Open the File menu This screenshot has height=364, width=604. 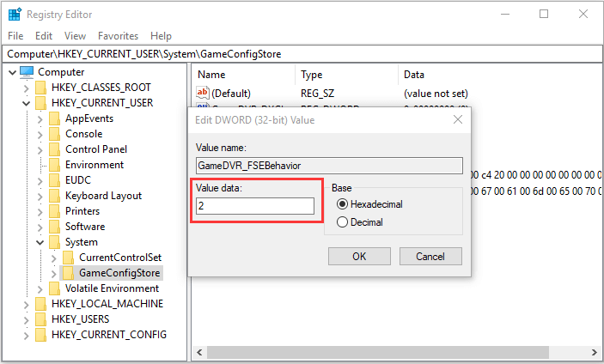pyautogui.click(x=15, y=36)
